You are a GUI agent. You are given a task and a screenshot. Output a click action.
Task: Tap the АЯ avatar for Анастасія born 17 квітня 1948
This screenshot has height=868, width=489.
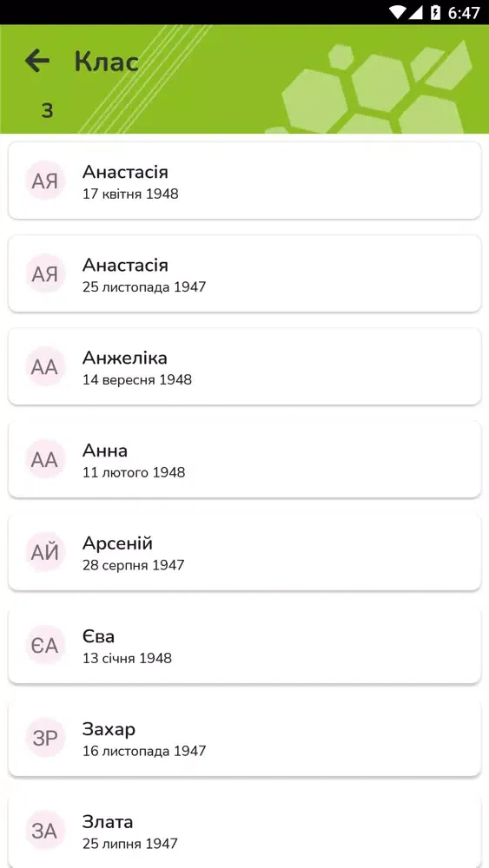coord(45,181)
